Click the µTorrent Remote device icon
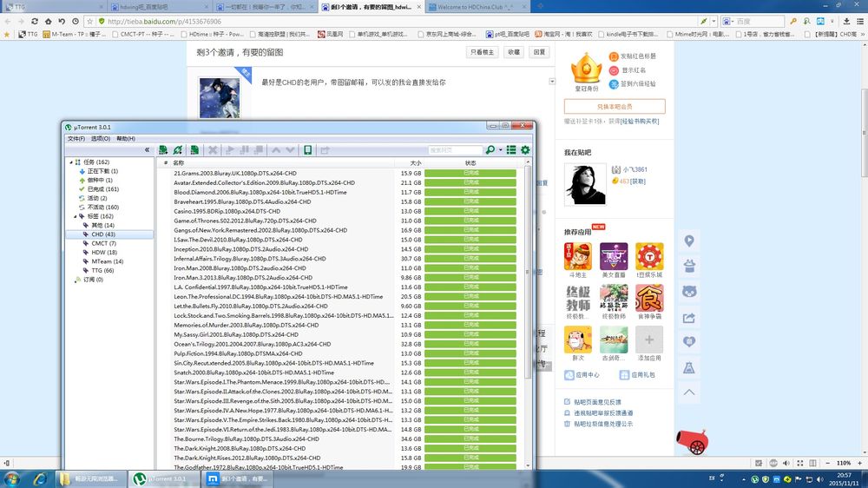Image resolution: width=868 pixels, height=488 pixels. 308,150
